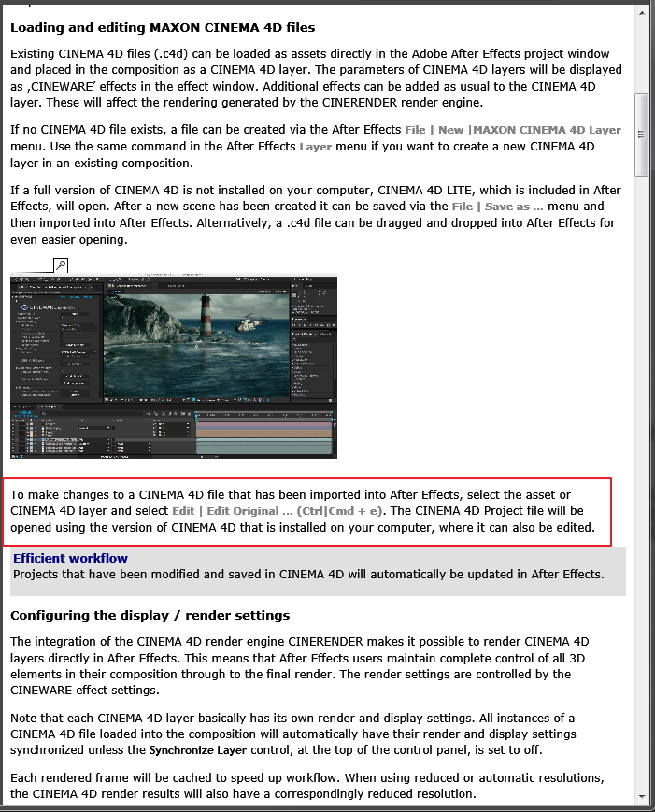Click the sentence 'Projects that have been modified and saved'
The height and width of the screenshot is (812, 655).
[308, 575]
